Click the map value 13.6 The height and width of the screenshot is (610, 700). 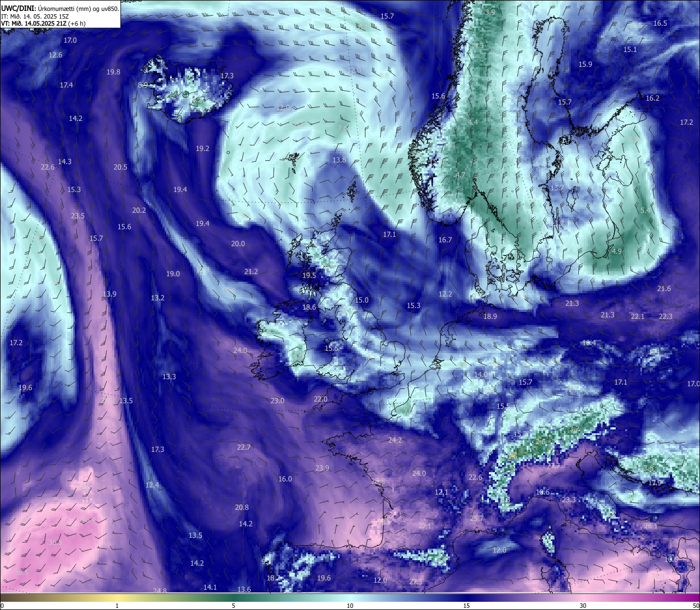244,589
